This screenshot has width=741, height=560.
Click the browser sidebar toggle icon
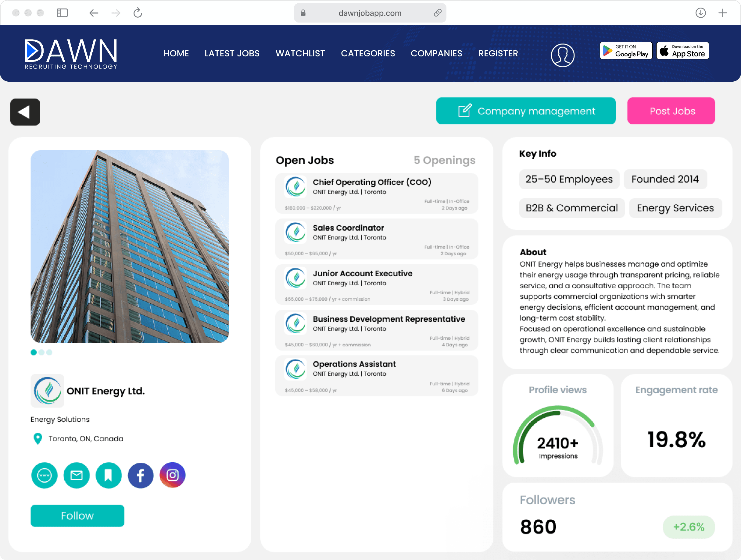coord(62,13)
